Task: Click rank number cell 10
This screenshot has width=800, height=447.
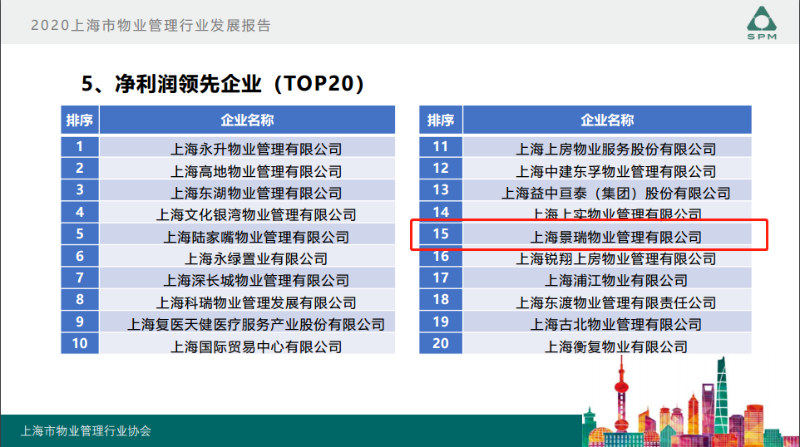Action: pos(80,344)
